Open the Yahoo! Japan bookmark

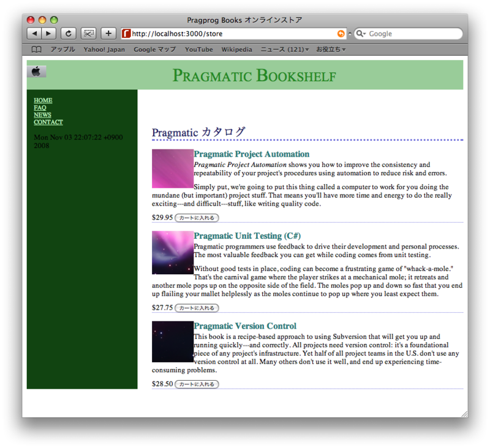pos(104,50)
